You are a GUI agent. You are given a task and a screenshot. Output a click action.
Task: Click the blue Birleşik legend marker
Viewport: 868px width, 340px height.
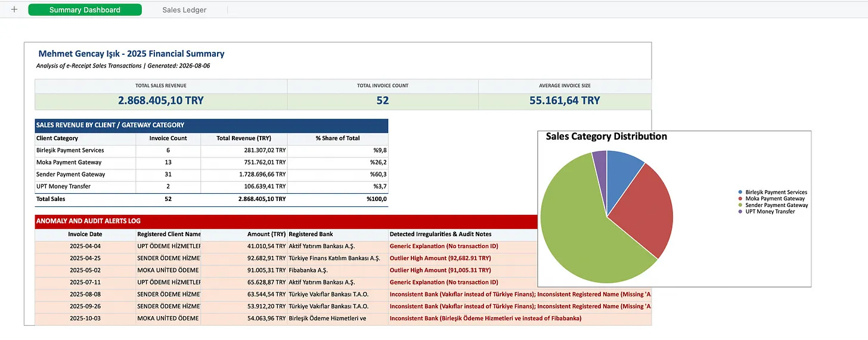click(x=740, y=193)
